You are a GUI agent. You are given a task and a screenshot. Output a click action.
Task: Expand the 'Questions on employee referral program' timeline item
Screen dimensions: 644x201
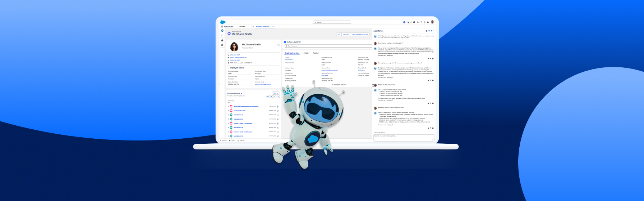click(x=229, y=106)
